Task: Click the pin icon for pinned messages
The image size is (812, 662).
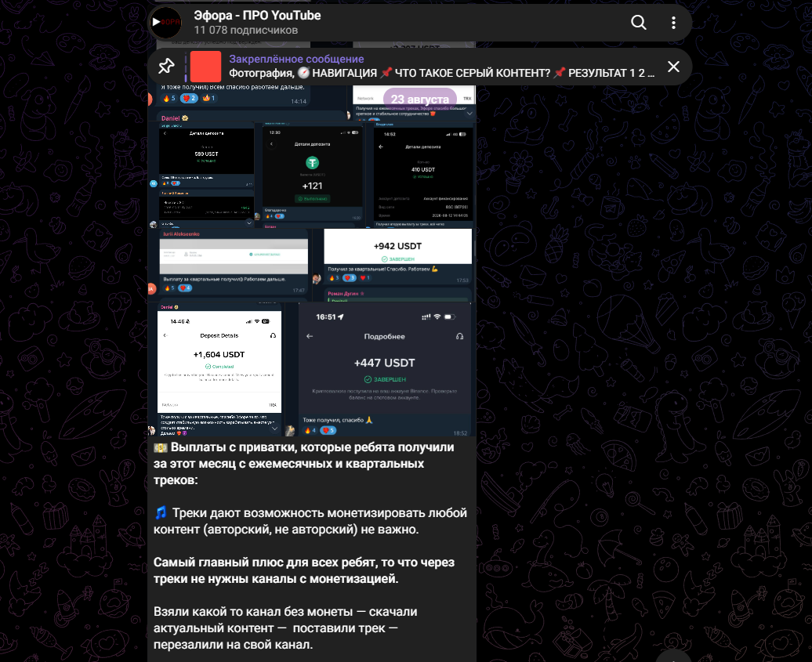Action: tap(166, 67)
